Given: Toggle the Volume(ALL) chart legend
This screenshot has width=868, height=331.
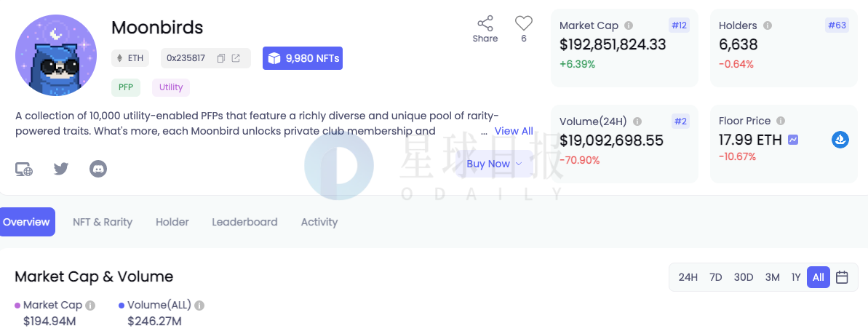Looking at the screenshot, I should [x=156, y=306].
